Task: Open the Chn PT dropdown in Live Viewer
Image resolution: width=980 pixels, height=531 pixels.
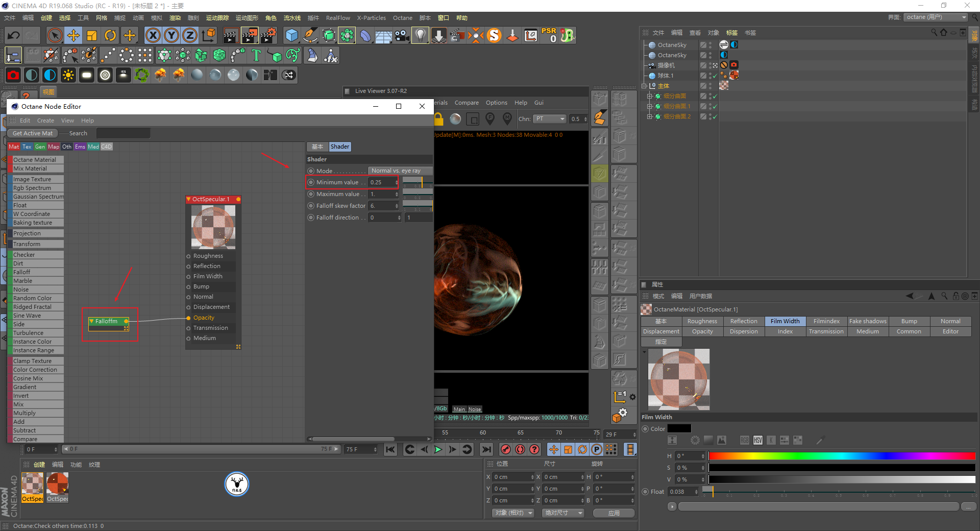Action: pos(550,119)
